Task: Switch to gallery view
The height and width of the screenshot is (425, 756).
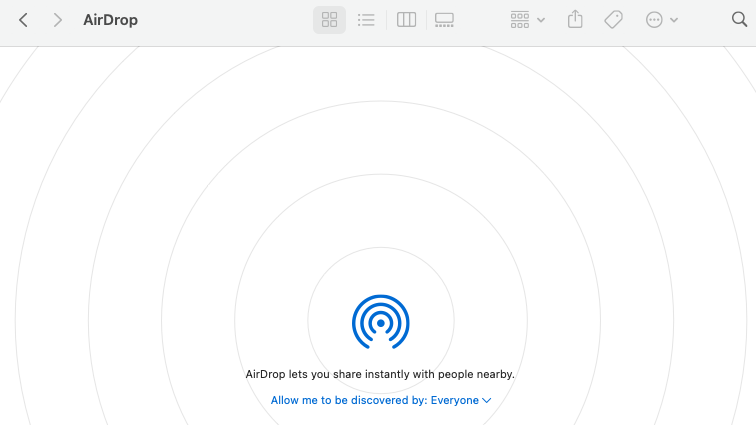Action: click(444, 20)
